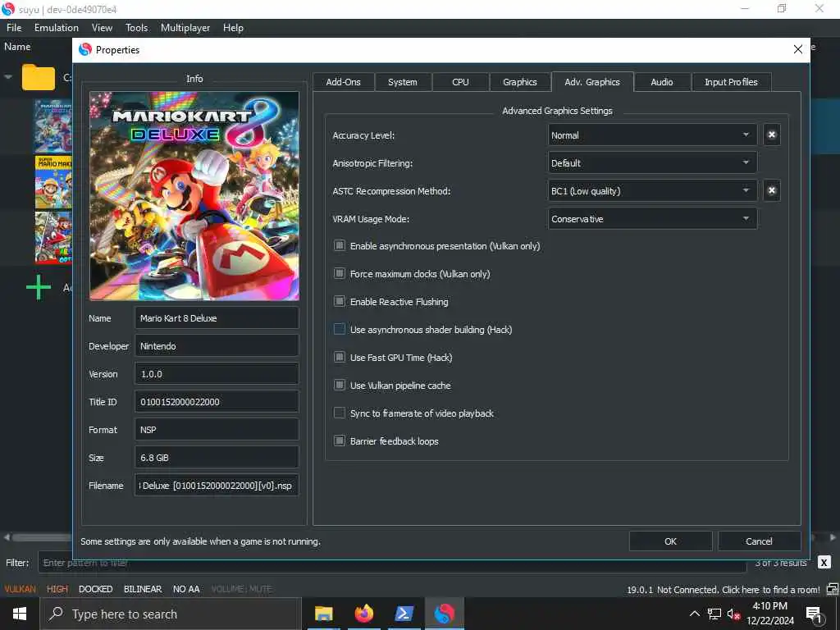Enable Sync to framerate of video playback
840x630 pixels.
[339, 413]
